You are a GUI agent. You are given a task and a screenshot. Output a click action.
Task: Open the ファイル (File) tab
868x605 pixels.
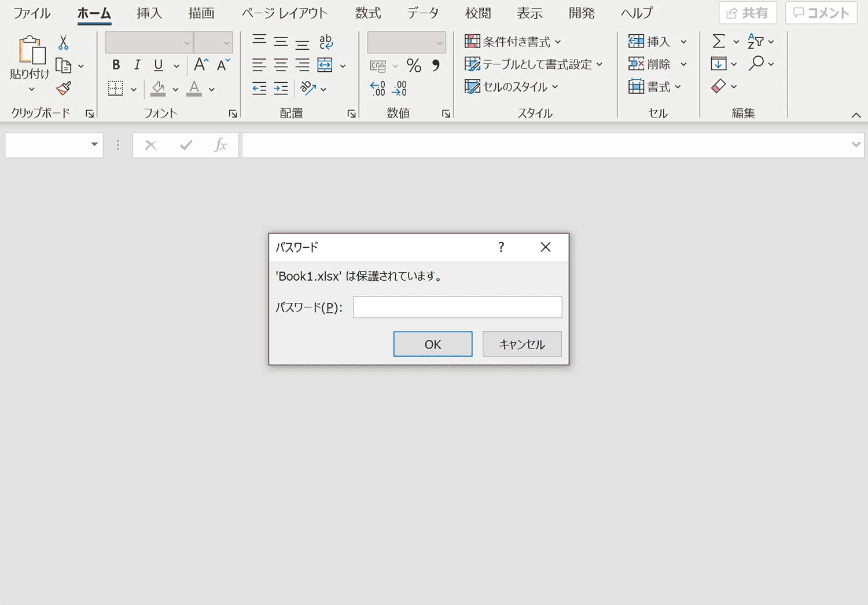click(32, 13)
